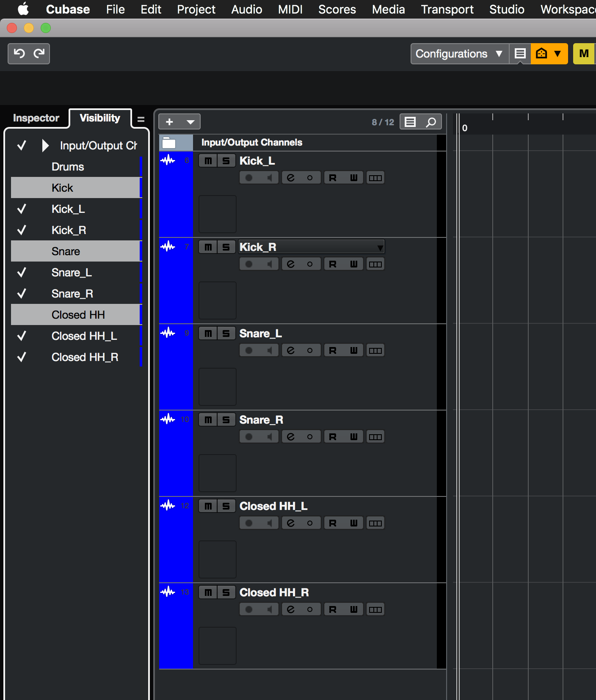Open Kick_L Edit Channel Settings icon
Image resolution: width=596 pixels, height=700 pixels.
point(291,178)
